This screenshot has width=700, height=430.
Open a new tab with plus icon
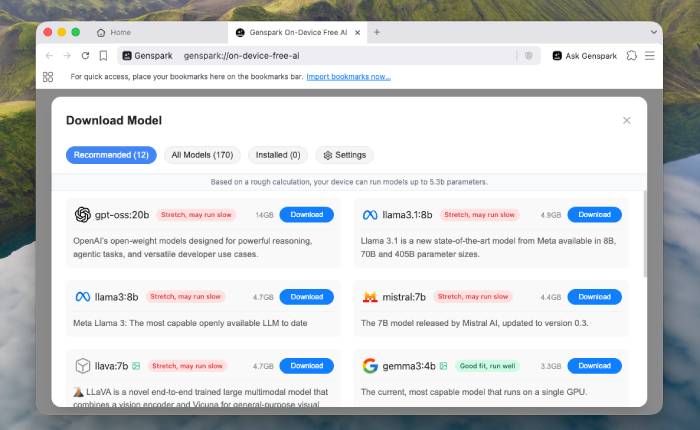click(x=377, y=32)
